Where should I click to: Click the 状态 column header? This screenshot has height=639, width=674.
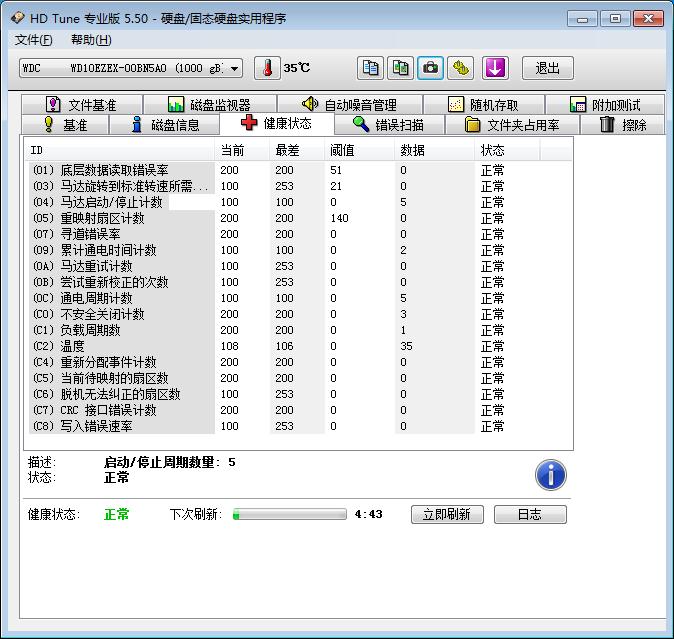pyautogui.click(x=507, y=150)
